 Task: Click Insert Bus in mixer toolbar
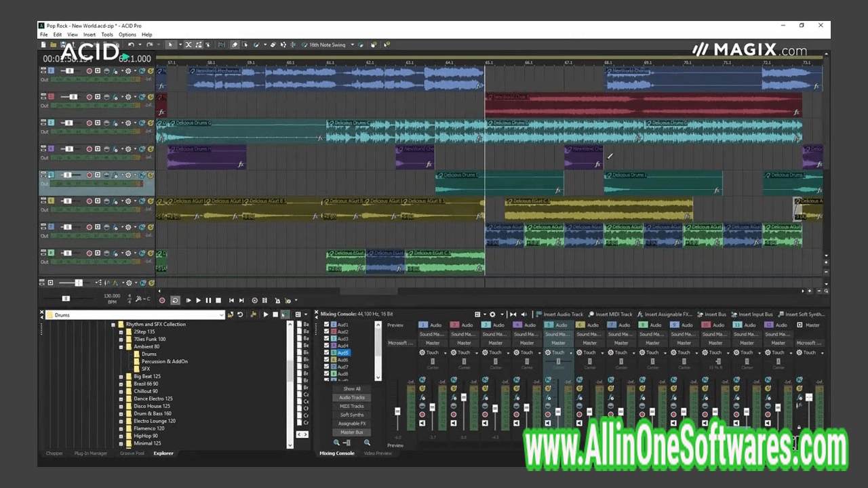tap(711, 314)
